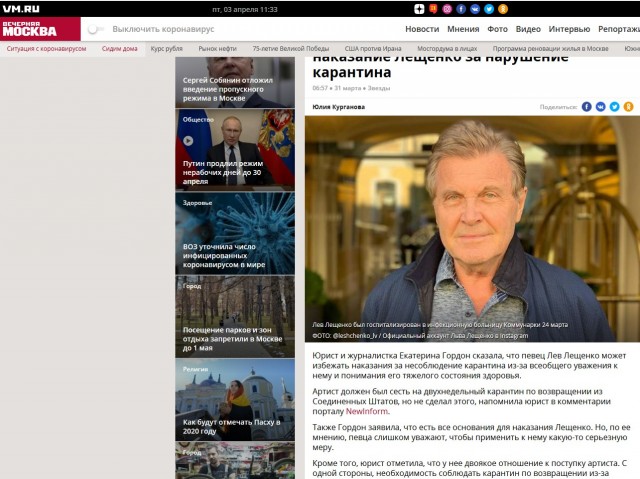
Task: Play video on Putin news card
Action: (188, 141)
